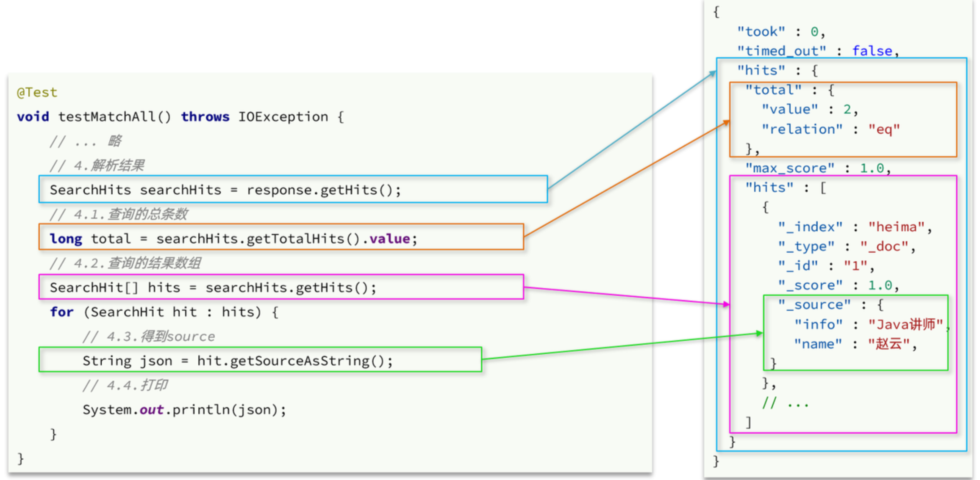
Task: Click the System.out.println(json) statement
Action: [184, 410]
